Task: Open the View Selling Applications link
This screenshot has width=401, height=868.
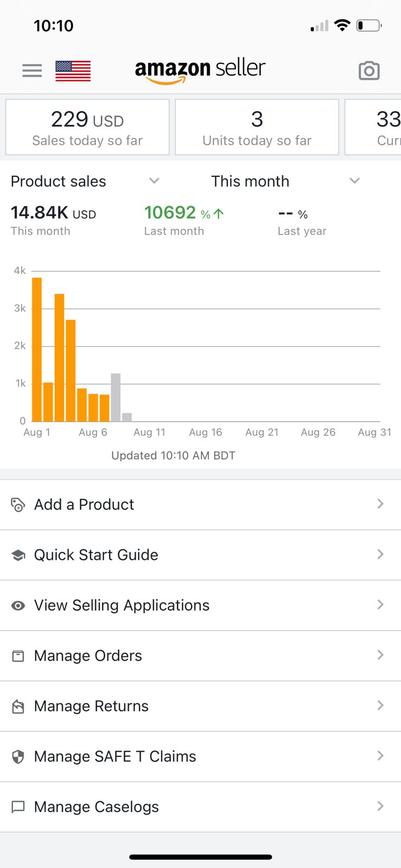Action: coord(122,605)
